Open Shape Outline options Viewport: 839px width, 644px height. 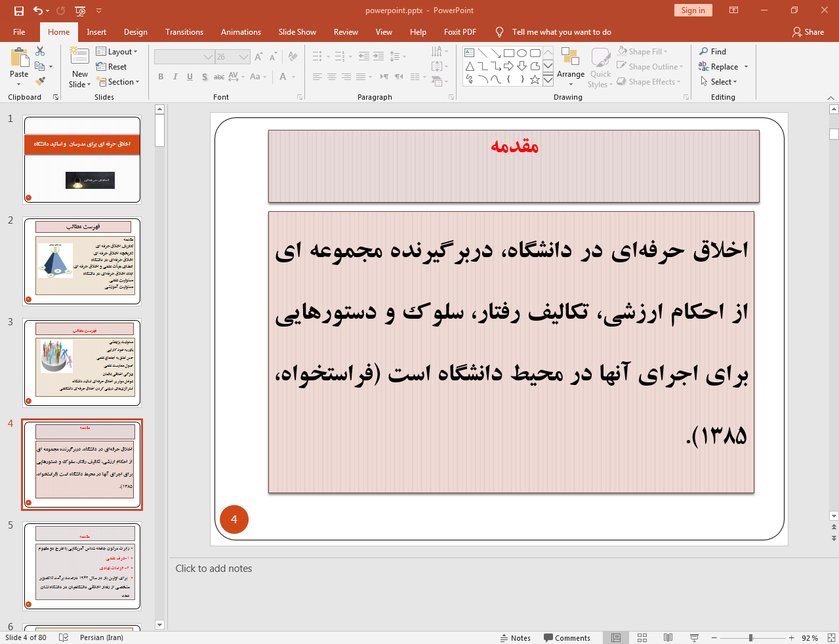pyautogui.click(x=650, y=67)
